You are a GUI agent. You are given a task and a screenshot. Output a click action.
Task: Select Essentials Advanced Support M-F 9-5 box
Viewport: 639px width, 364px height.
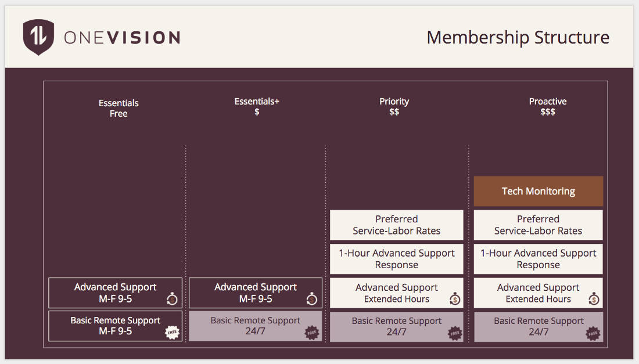tap(116, 293)
